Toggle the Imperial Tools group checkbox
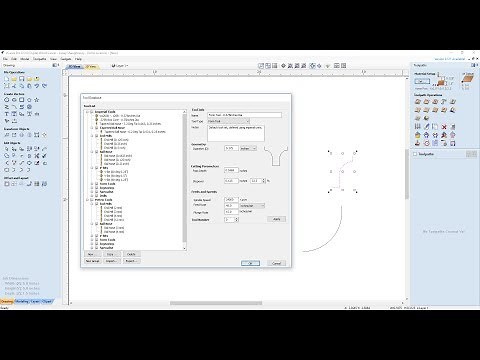This screenshot has width=480, height=360. coord(92,112)
